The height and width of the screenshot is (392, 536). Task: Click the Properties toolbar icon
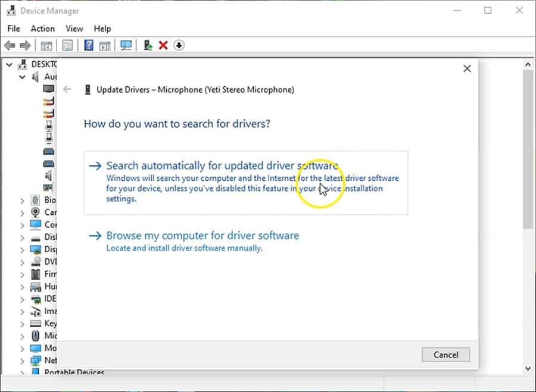(67, 45)
